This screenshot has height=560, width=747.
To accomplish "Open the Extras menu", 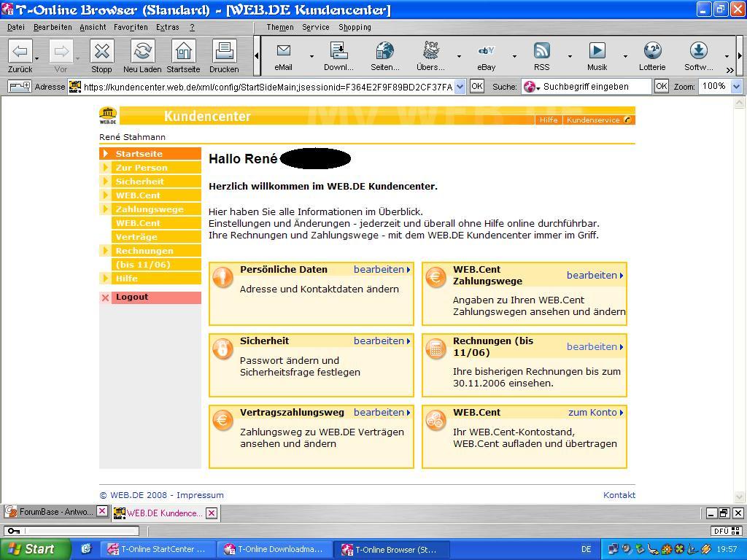I will [x=168, y=27].
